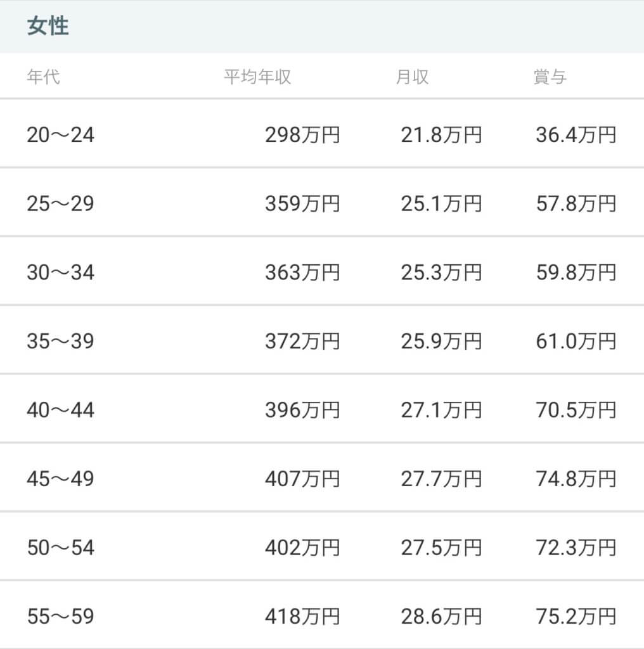Select the 25～29 age row label
This screenshot has height=649, width=644.
tap(60, 203)
